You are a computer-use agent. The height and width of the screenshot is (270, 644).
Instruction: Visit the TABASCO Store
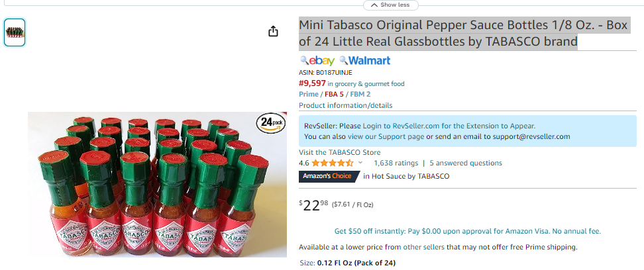[340, 152]
